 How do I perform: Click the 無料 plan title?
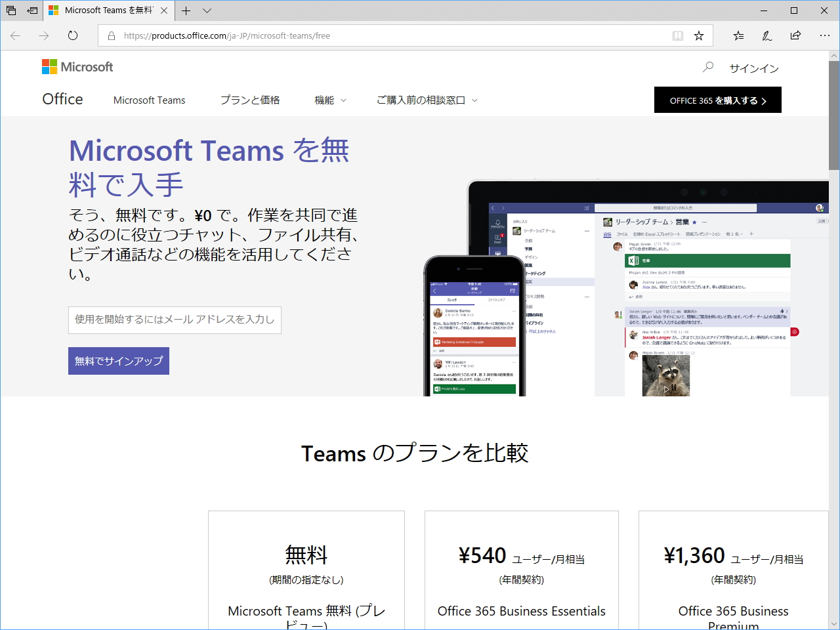click(x=306, y=556)
